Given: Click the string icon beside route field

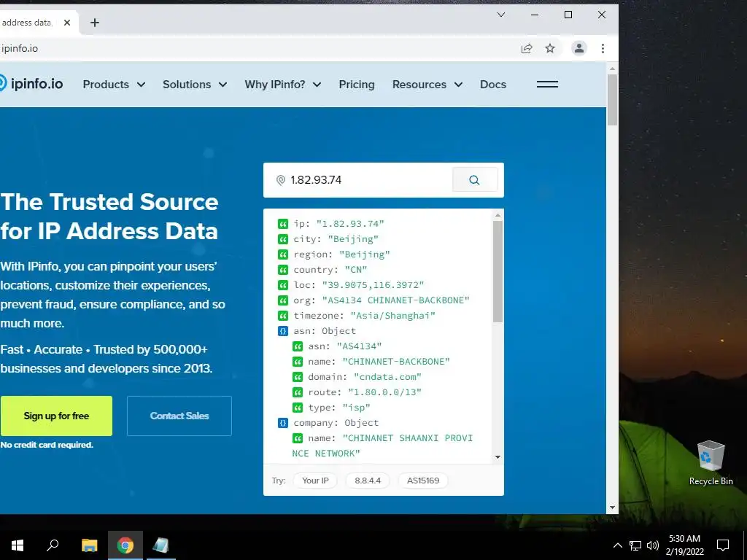Looking at the screenshot, I should [x=298, y=392].
